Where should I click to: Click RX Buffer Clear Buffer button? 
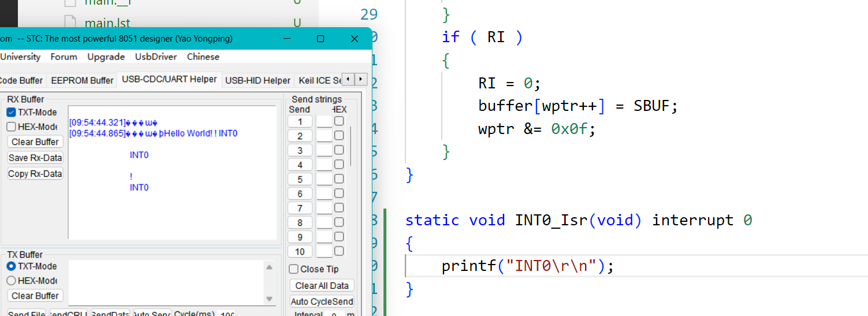[x=35, y=142]
